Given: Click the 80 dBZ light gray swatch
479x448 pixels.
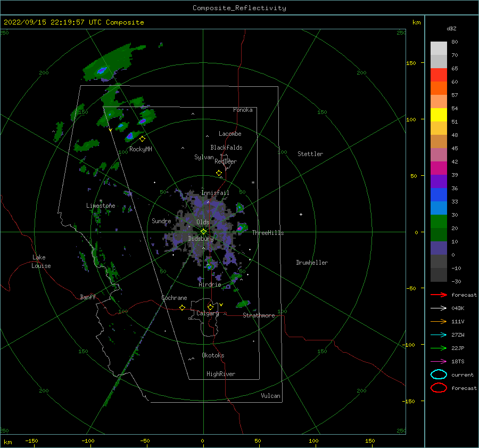Looking at the screenshot, I should pyautogui.click(x=439, y=48).
